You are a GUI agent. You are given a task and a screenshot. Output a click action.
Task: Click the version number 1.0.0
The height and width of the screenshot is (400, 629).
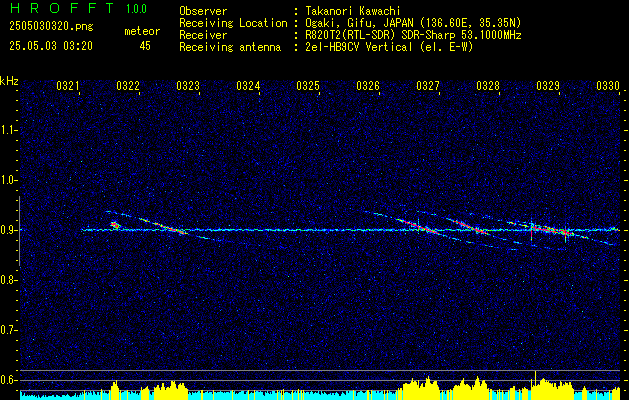tap(136, 8)
